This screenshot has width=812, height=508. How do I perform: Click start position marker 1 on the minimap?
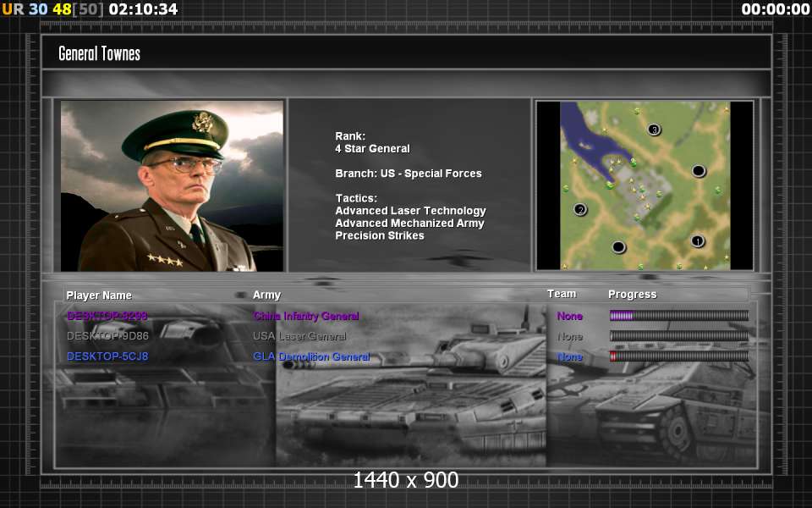(x=698, y=241)
